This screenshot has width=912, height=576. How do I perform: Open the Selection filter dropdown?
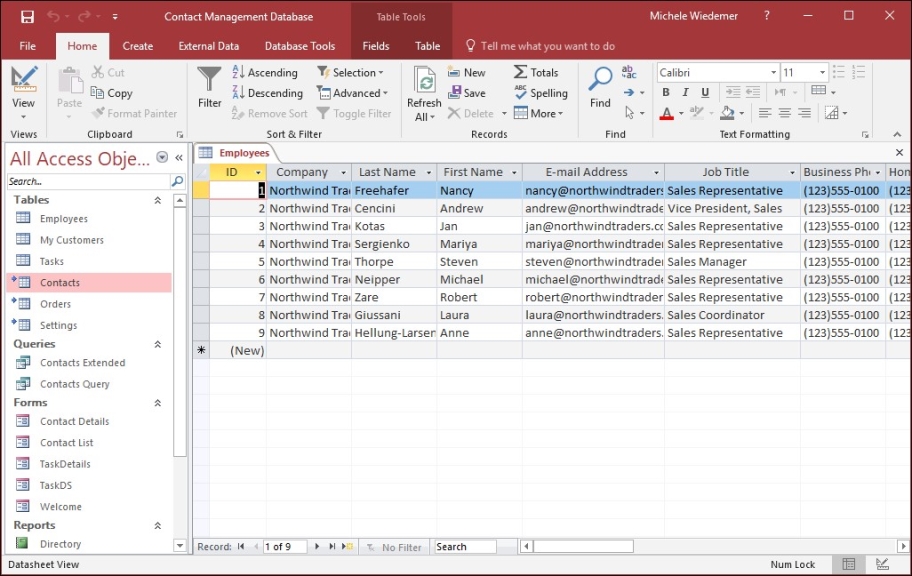(350, 72)
